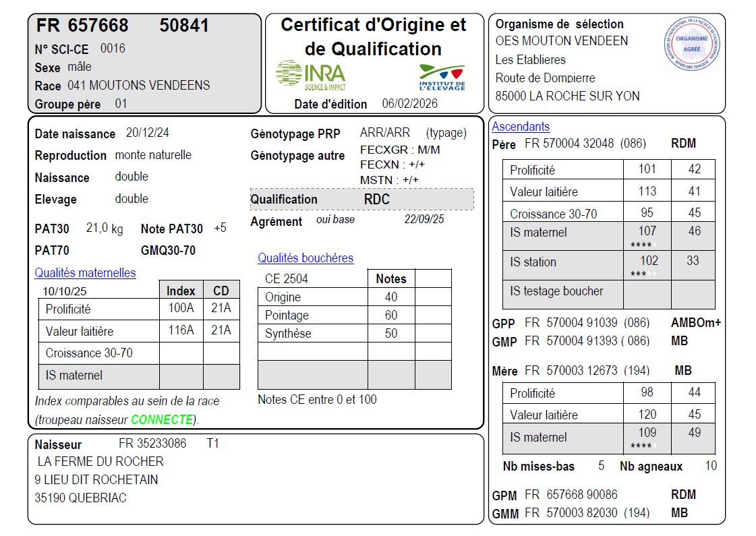Click the Pointage note value 60
Image resolution: width=756 pixels, height=536 pixels.
click(390, 315)
